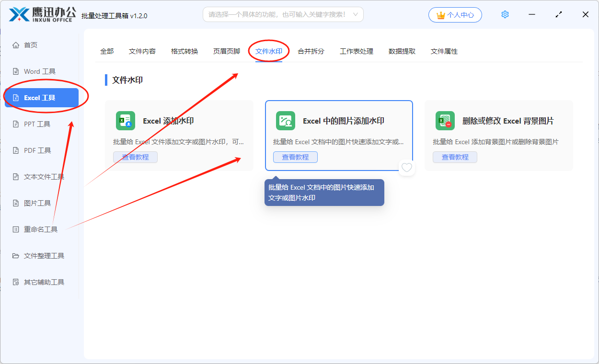Go to 重命名工具 in the sidebar
This screenshot has width=599, height=364.
tap(41, 229)
